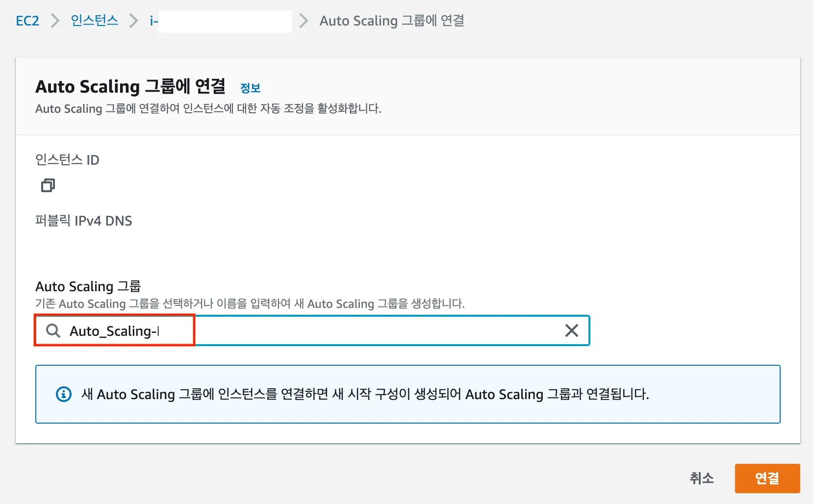Click the Auto Scaling 그룹 field label

(88, 286)
